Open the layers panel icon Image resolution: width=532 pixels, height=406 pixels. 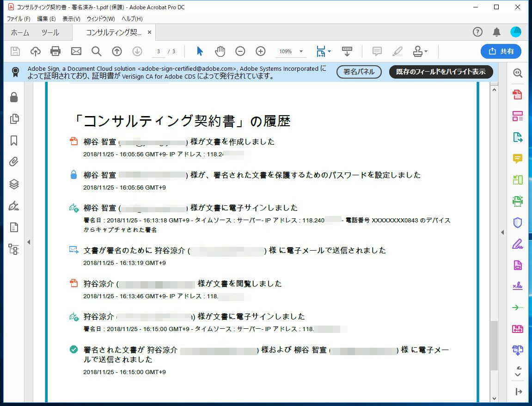(14, 184)
